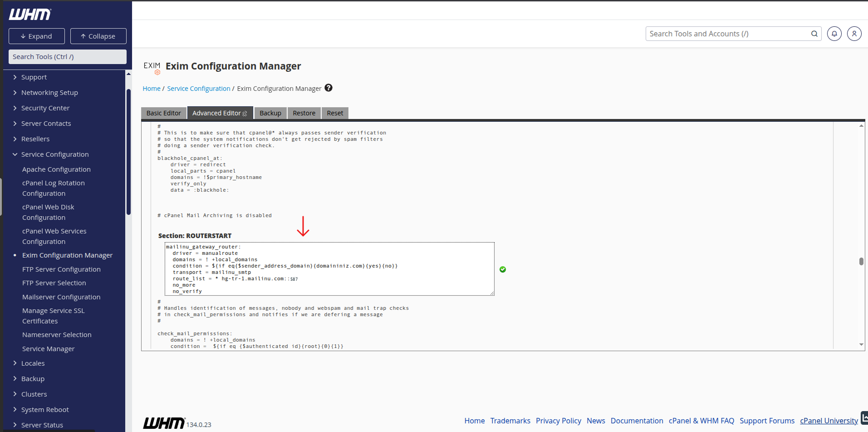Click the Exim Configuration Manager header icon
Viewport: 868px width, 432px height.
click(152, 68)
